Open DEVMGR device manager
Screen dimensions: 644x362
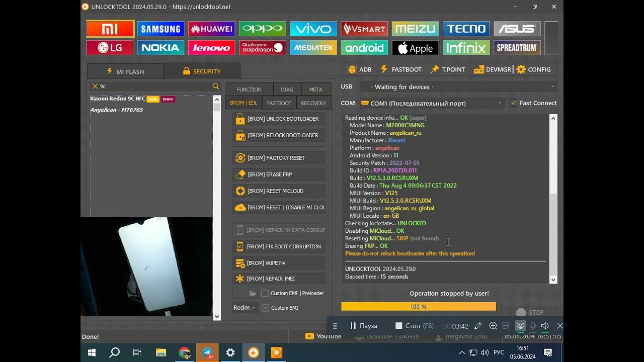(x=492, y=69)
